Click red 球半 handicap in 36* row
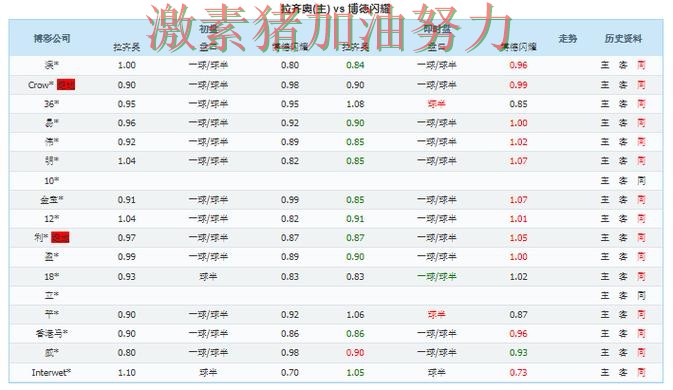Image resolution: width=673 pixels, height=390 pixels. 437,104
